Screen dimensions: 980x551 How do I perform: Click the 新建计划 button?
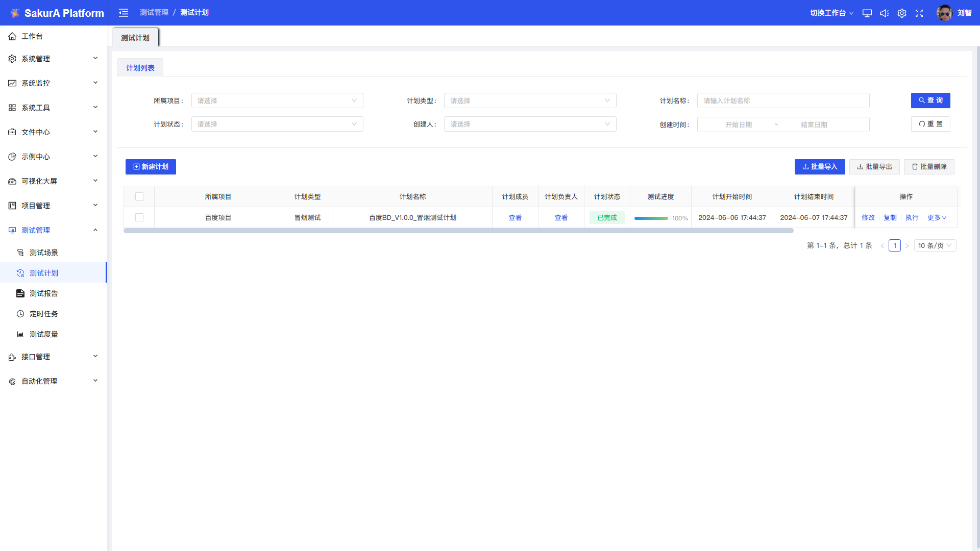click(x=151, y=167)
